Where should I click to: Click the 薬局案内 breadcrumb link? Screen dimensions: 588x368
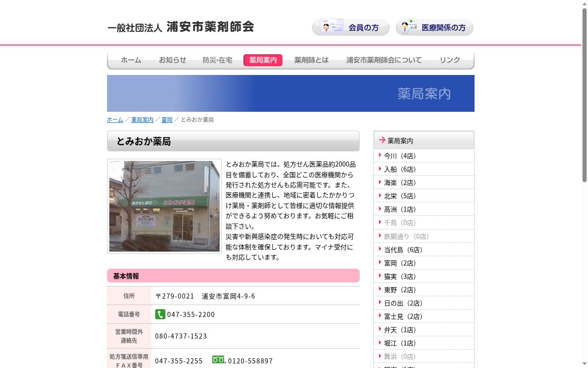coord(142,120)
